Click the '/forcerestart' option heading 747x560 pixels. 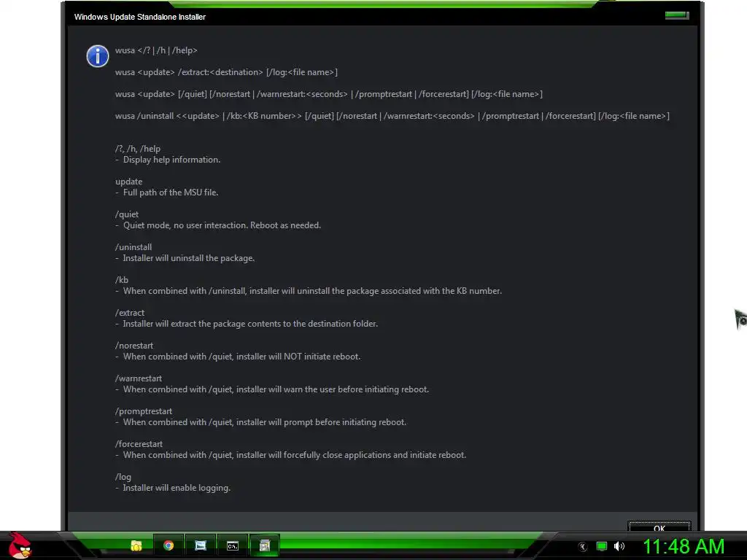139,444
